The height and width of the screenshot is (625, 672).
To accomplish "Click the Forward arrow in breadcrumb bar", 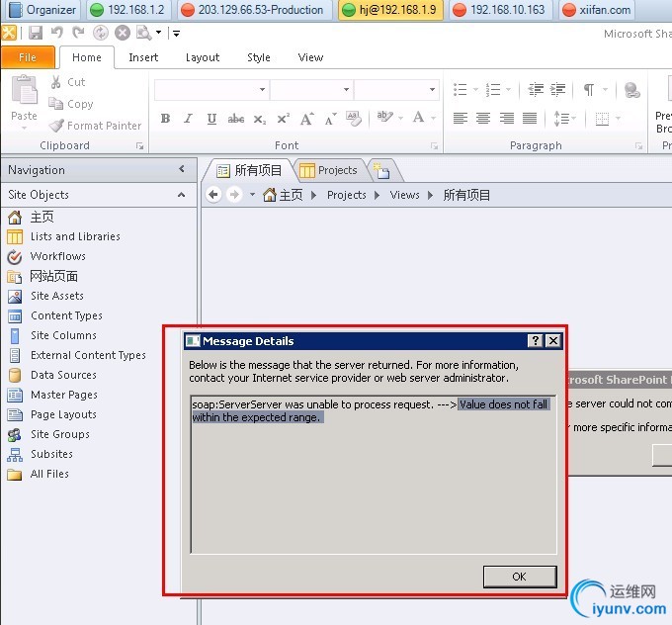I will click(234, 195).
